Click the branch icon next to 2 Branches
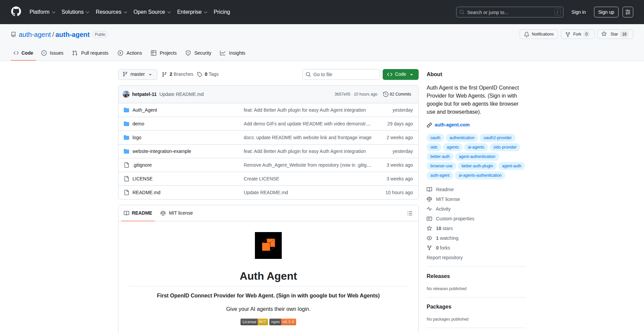The width and height of the screenshot is (644, 333). (164, 74)
